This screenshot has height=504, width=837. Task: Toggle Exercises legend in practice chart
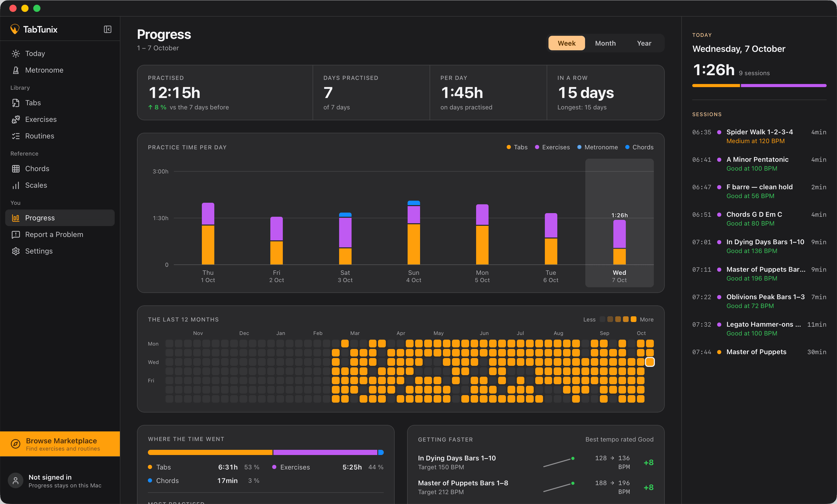552,147
